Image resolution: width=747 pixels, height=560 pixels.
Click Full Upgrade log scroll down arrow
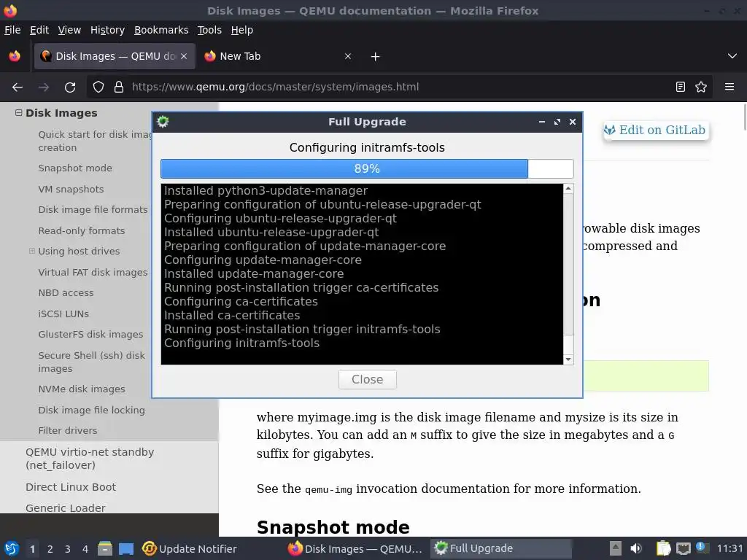568,359
